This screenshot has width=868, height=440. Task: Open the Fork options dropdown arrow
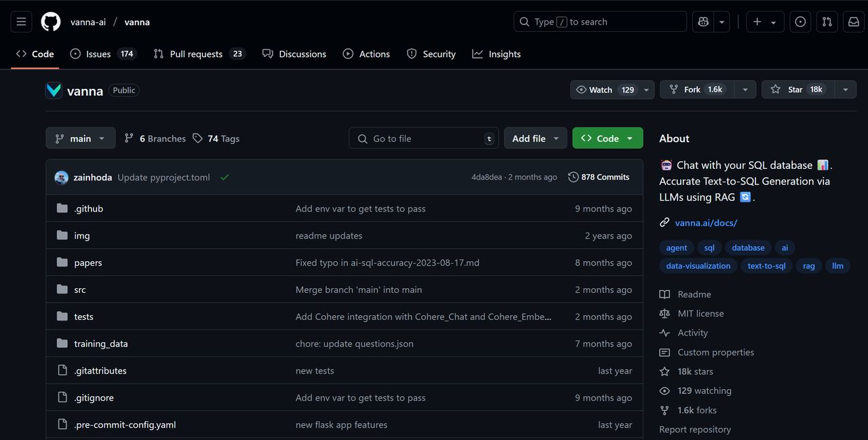pyautogui.click(x=745, y=89)
